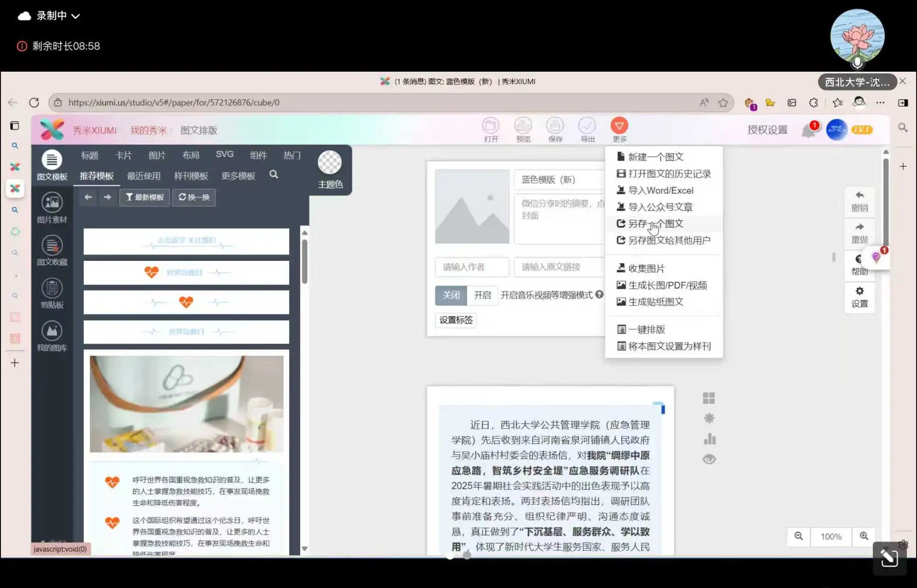917x588 pixels.
Task: Expand the 录制中 recording dropdown arrow
Action: (x=76, y=17)
